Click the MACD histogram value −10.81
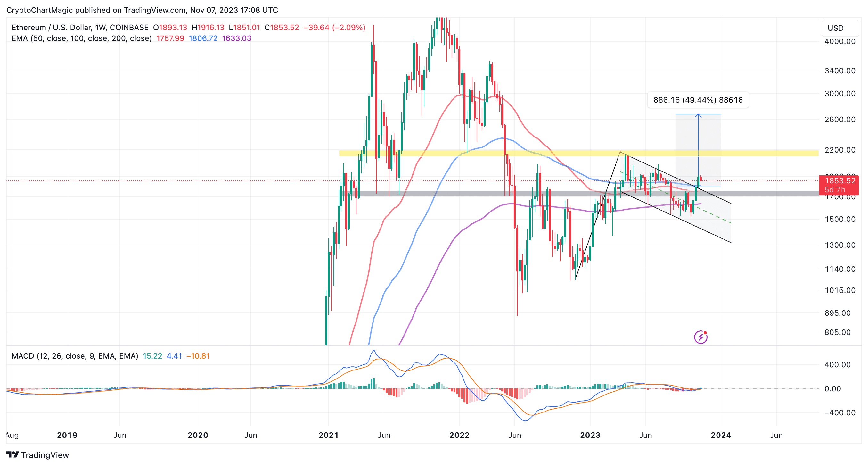 (198, 356)
